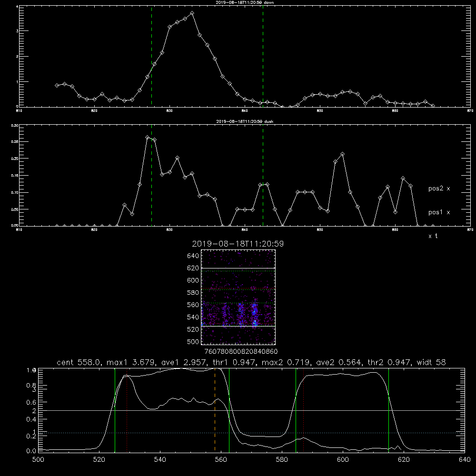Click the "max1 3.679" value

coord(131,362)
